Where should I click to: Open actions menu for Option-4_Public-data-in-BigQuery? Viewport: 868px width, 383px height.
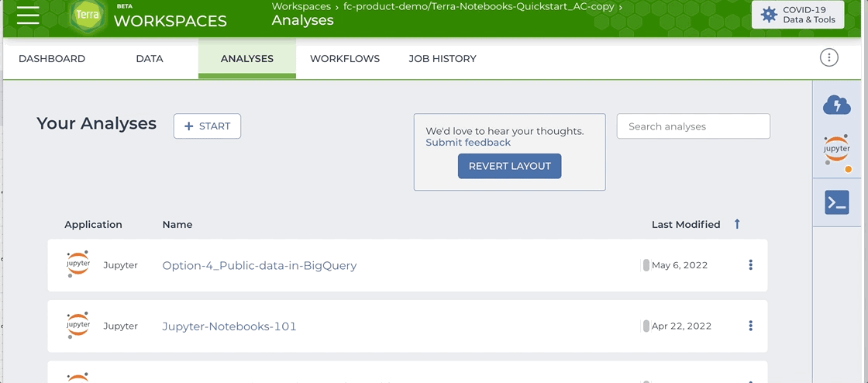(751, 265)
